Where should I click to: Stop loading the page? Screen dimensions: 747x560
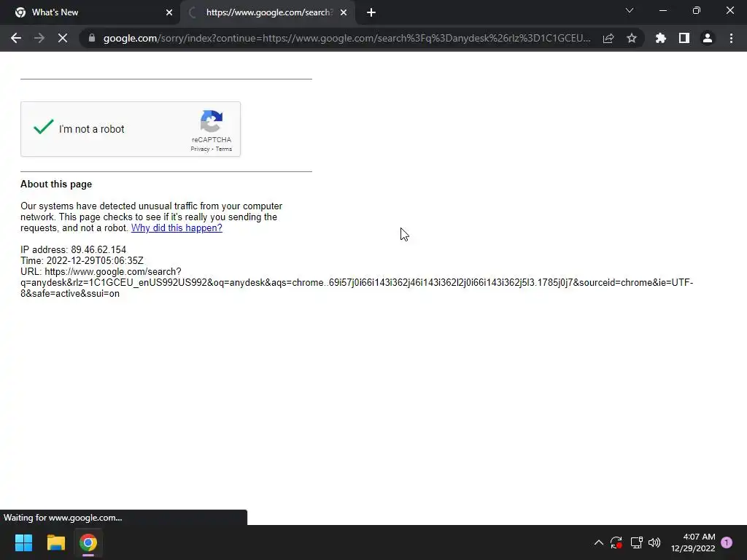(63, 38)
